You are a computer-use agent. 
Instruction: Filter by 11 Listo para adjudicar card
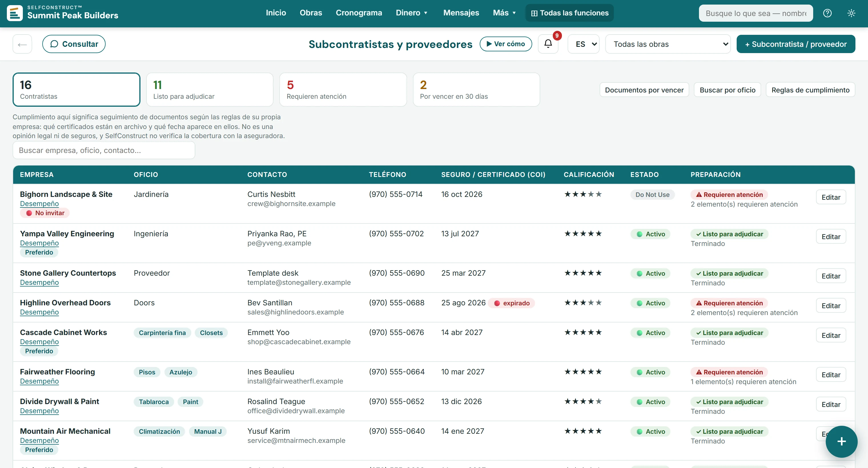coord(210,90)
